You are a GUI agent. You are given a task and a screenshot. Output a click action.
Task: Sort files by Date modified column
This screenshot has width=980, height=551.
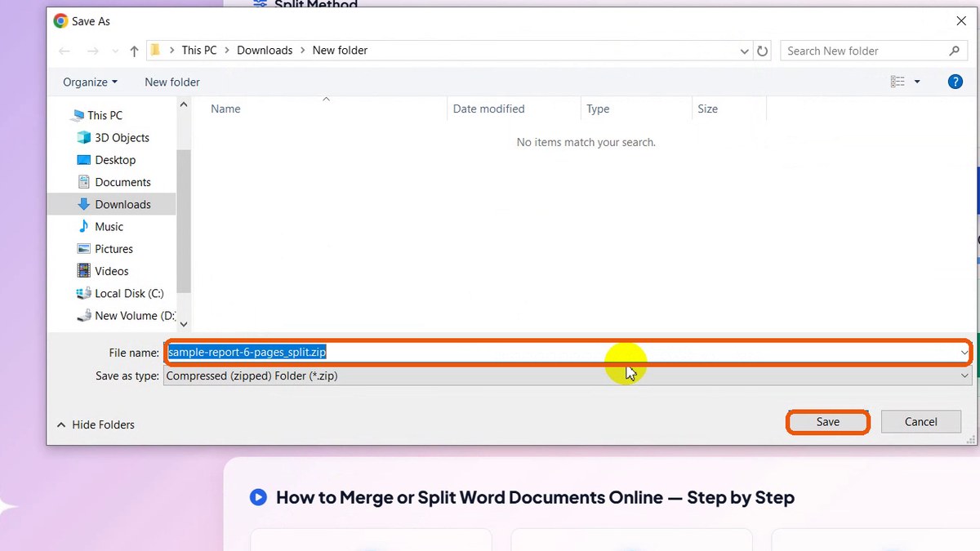pyautogui.click(x=488, y=109)
